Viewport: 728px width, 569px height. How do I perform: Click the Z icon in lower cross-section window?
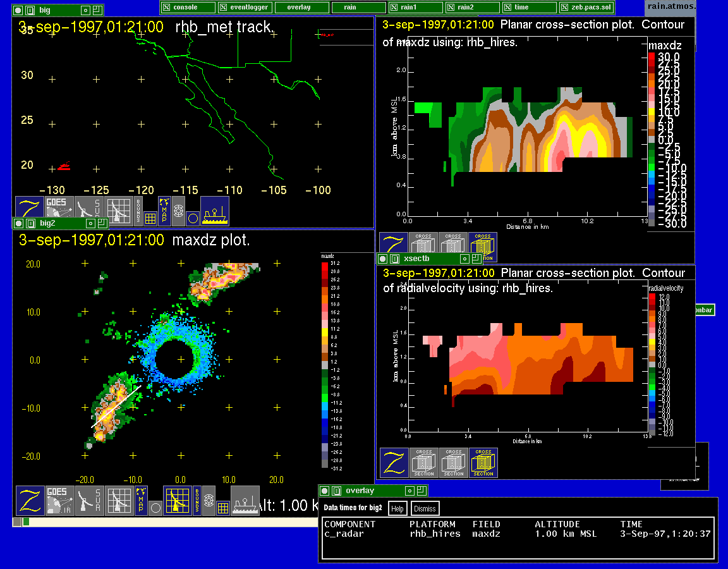[x=394, y=463]
